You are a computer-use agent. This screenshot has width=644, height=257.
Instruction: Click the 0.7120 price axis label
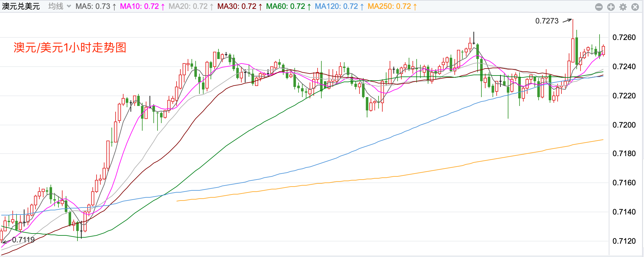[624, 241]
